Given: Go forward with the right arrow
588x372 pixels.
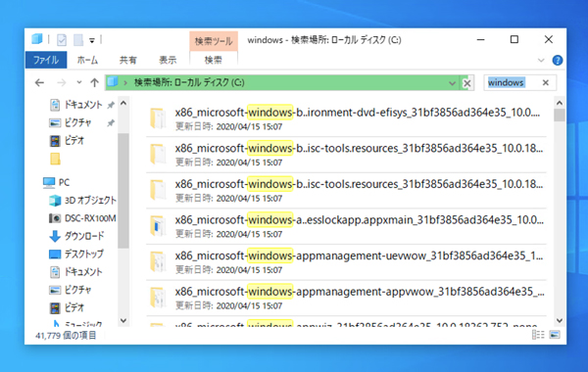Looking at the screenshot, I should [61, 82].
